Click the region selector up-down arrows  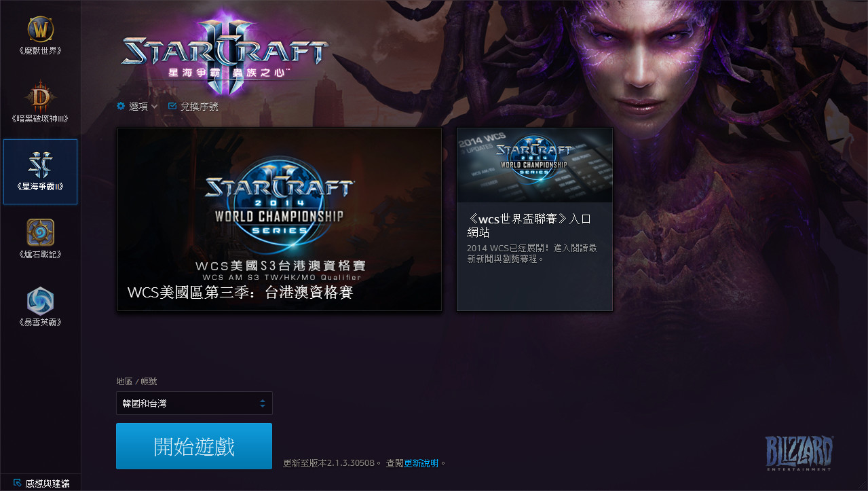tap(263, 403)
